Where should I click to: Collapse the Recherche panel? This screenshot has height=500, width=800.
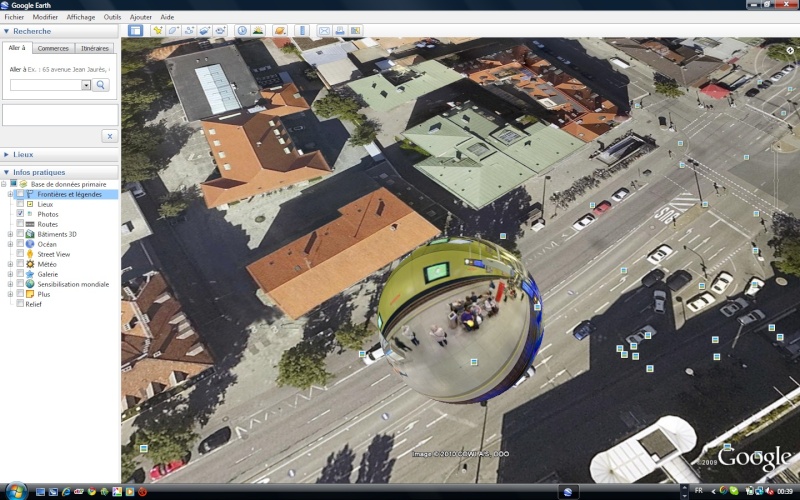[x=6, y=31]
